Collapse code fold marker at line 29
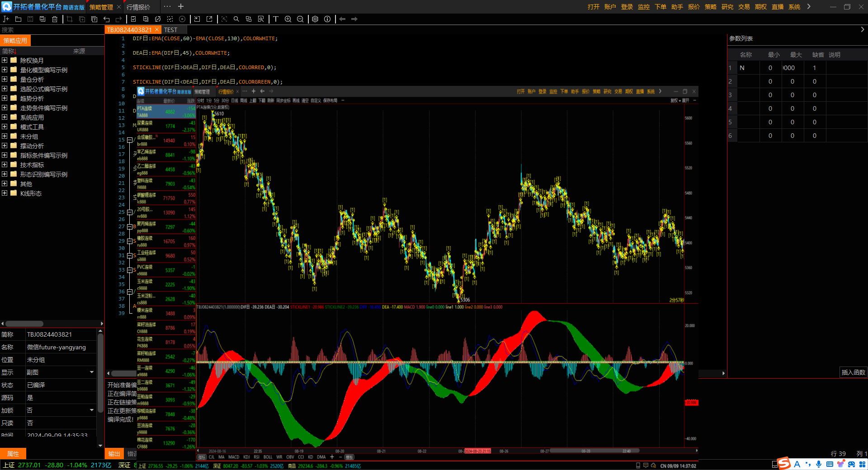The height and width of the screenshot is (470, 868). 130,241
